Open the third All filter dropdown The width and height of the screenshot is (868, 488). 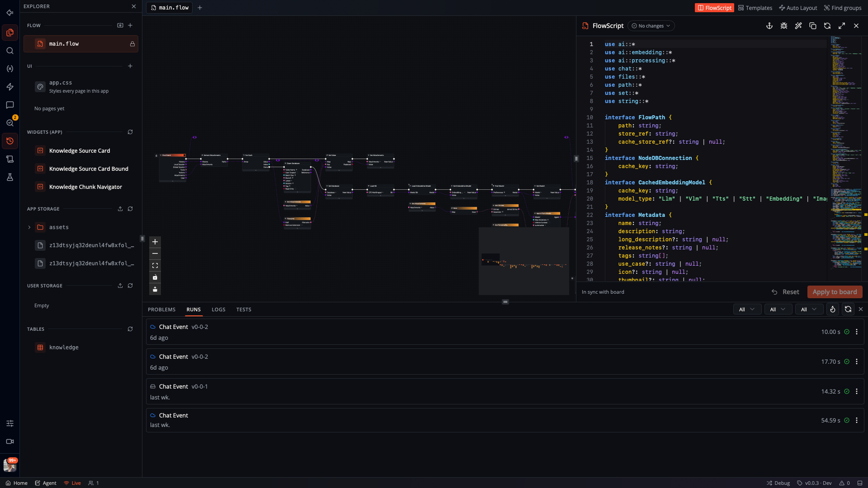click(x=809, y=310)
